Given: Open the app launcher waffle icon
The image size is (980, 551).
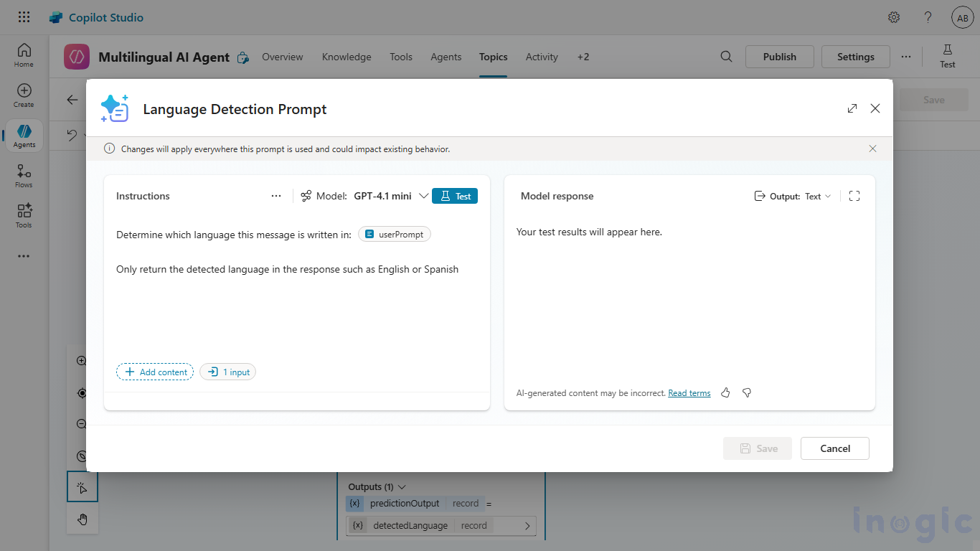Looking at the screenshot, I should [24, 17].
